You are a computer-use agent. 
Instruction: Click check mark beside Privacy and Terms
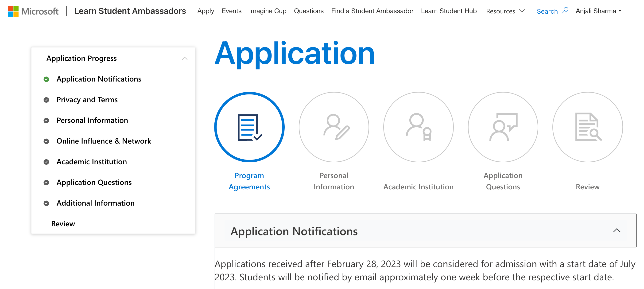pos(46,100)
